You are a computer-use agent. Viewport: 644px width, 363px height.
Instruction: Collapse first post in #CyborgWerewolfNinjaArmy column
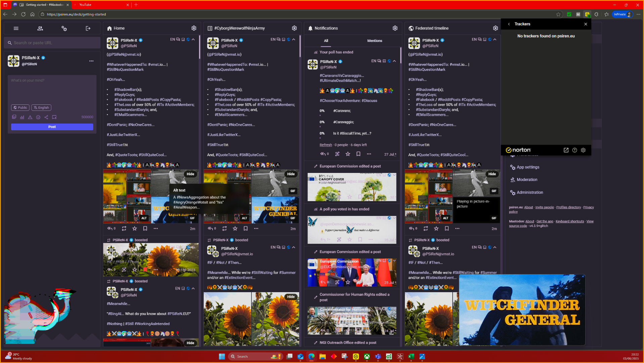coord(293,40)
